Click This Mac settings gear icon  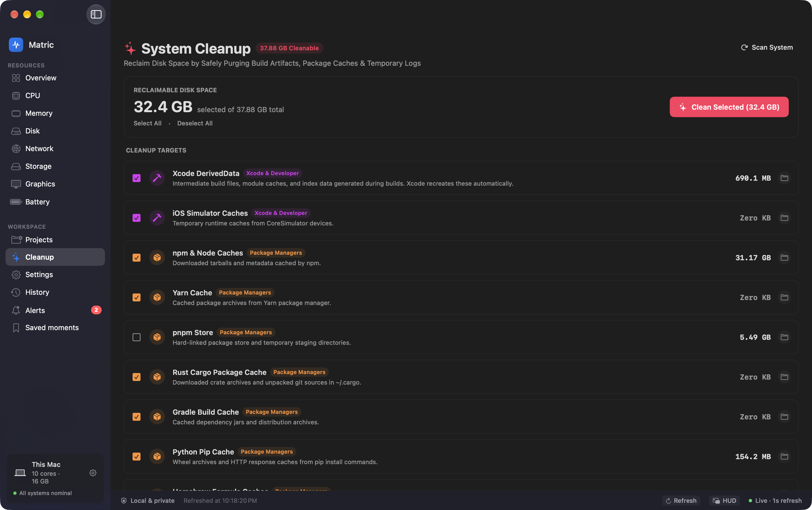[93, 473]
